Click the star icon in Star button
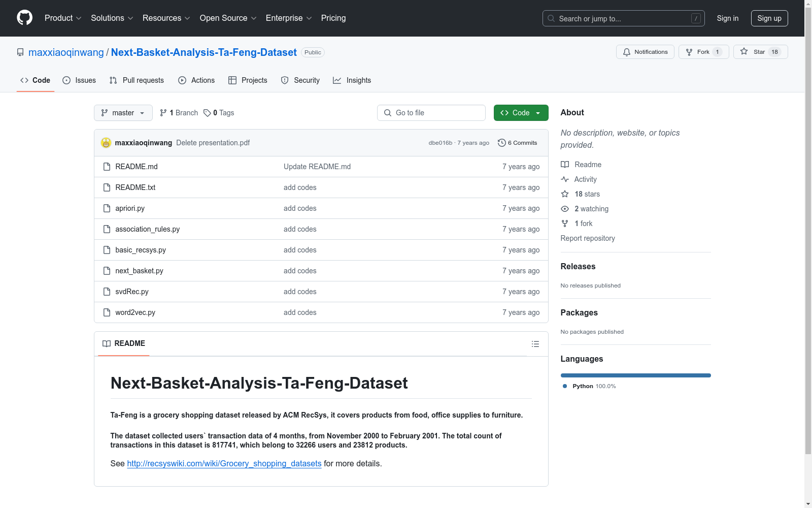This screenshot has height=508, width=812. click(744, 51)
